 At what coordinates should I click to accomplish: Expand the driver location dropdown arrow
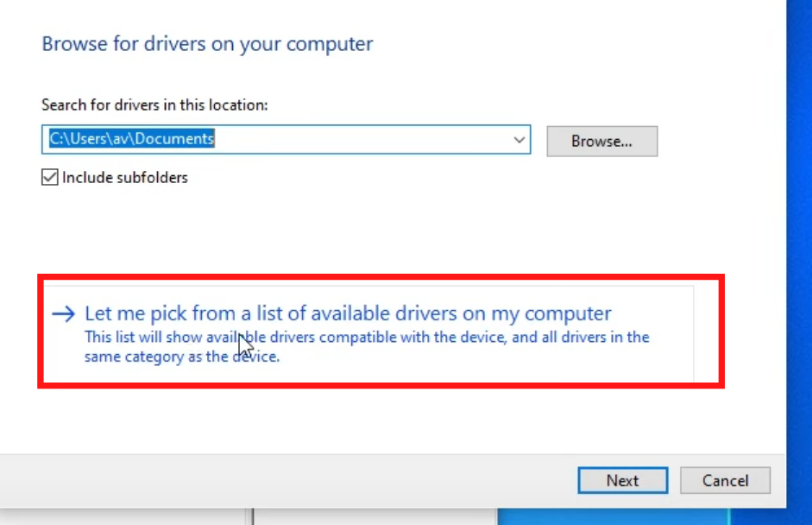click(519, 139)
